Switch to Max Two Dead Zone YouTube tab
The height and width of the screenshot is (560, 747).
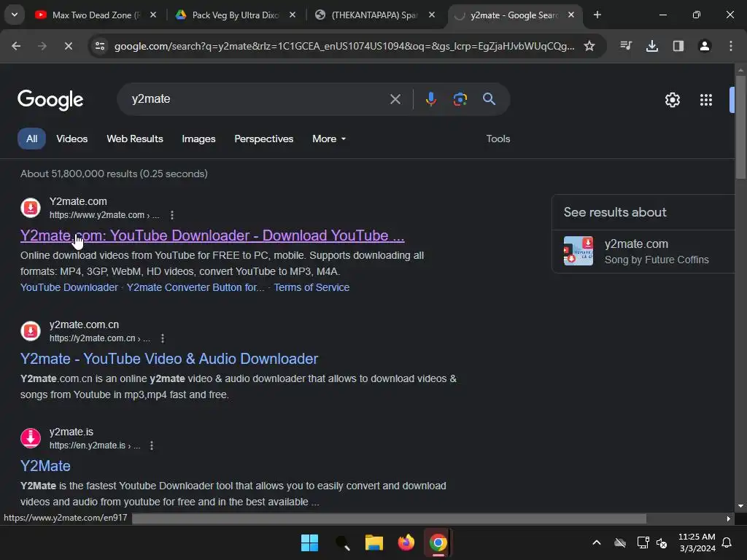coord(96,15)
